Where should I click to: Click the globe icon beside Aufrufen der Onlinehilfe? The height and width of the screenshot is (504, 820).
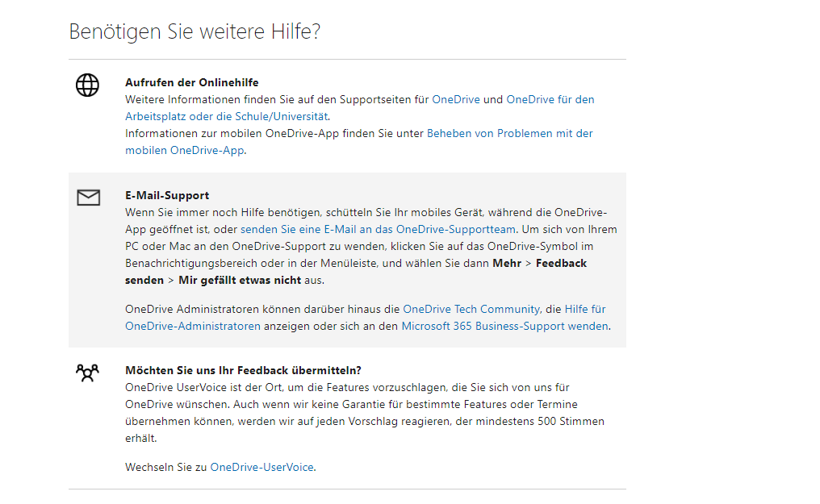click(87, 85)
